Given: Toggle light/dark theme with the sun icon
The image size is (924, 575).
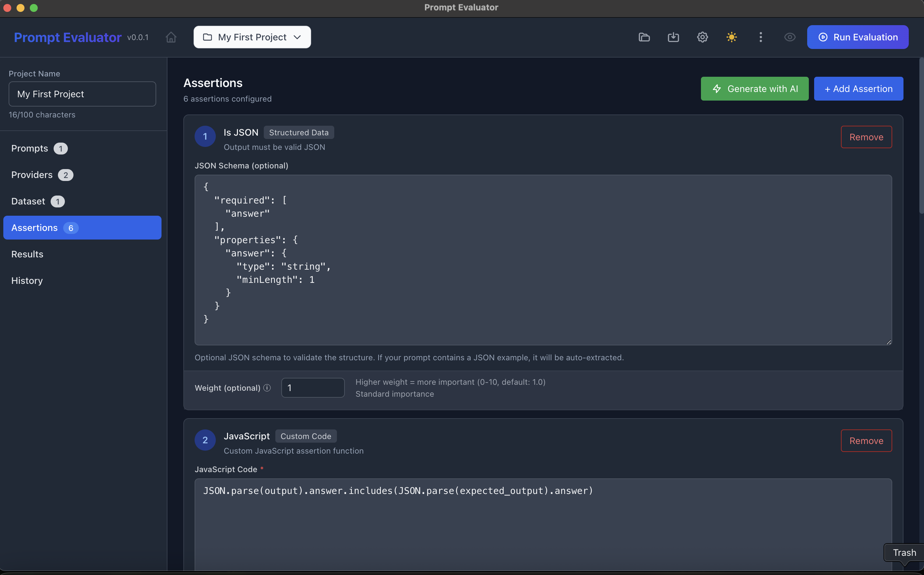Looking at the screenshot, I should (x=731, y=37).
